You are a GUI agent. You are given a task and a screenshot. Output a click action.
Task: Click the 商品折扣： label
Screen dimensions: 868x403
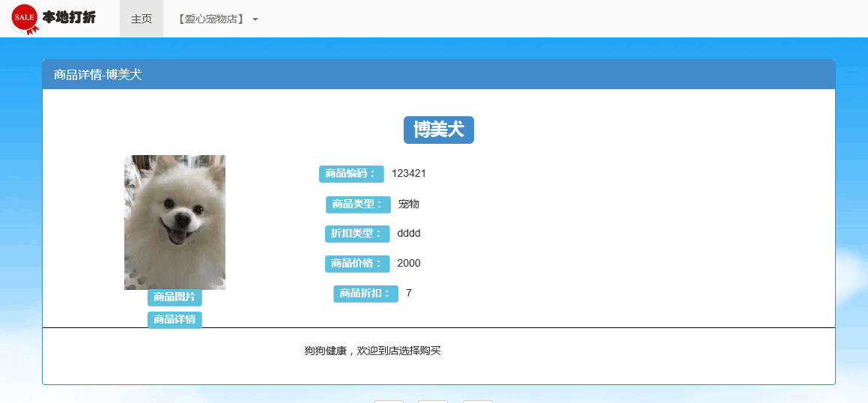coord(366,294)
